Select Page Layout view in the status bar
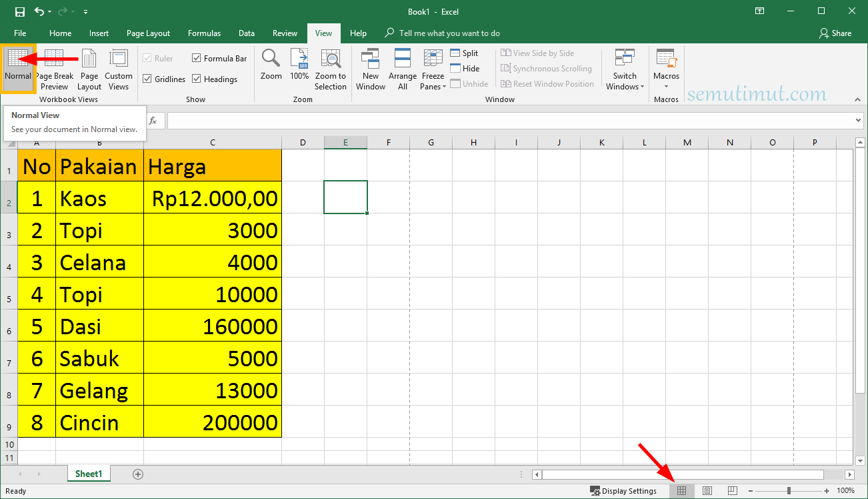This screenshot has width=868, height=499. click(x=707, y=490)
